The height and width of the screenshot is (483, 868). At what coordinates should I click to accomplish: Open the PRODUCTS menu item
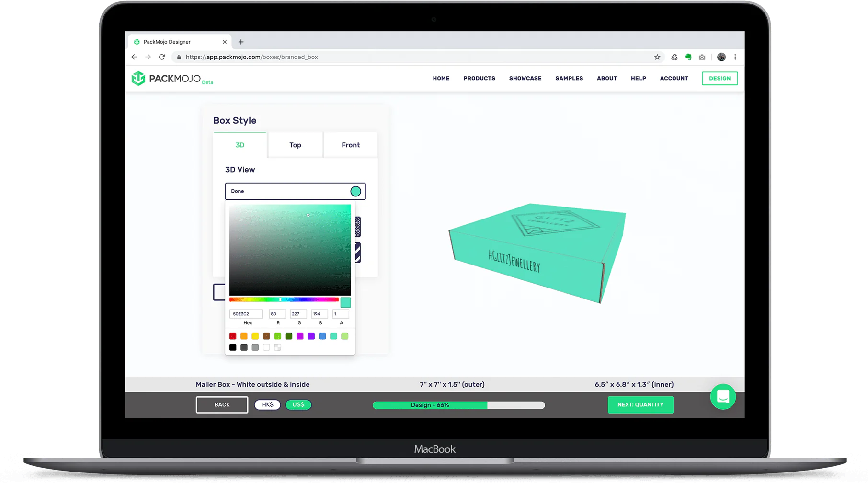click(x=479, y=78)
